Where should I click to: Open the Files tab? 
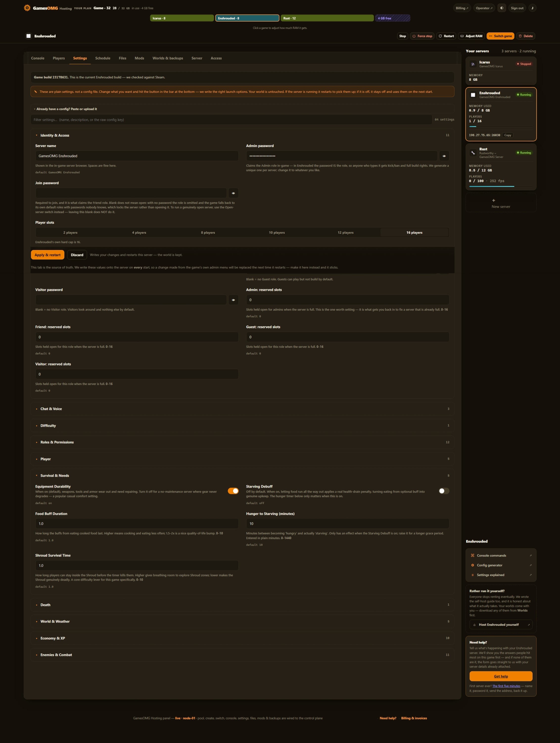(x=122, y=58)
